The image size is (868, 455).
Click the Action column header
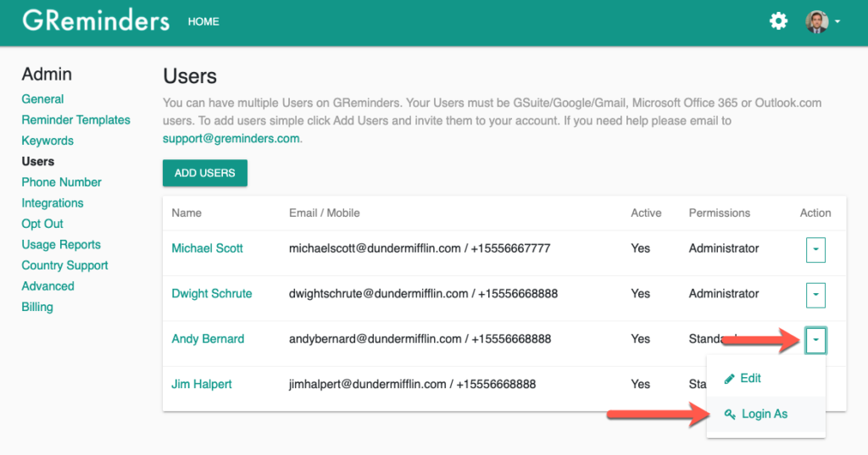(815, 214)
